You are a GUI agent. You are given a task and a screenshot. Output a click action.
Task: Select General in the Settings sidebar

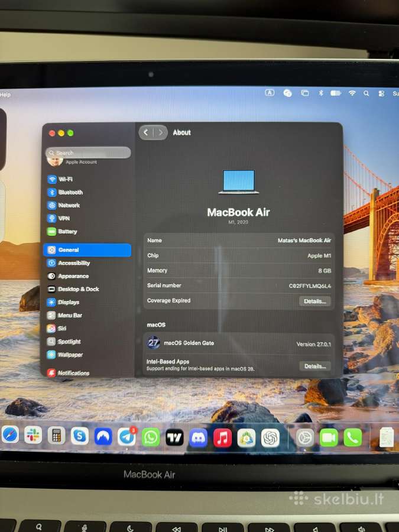pyautogui.click(x=87, y=250)
